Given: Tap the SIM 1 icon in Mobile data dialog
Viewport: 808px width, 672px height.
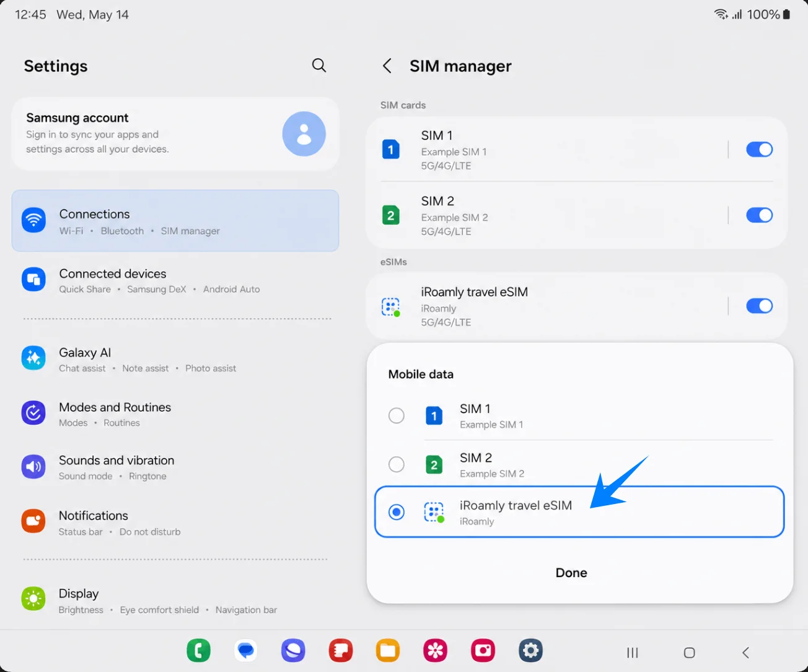Looking at the screenshot, I should [x=434, y=415].
